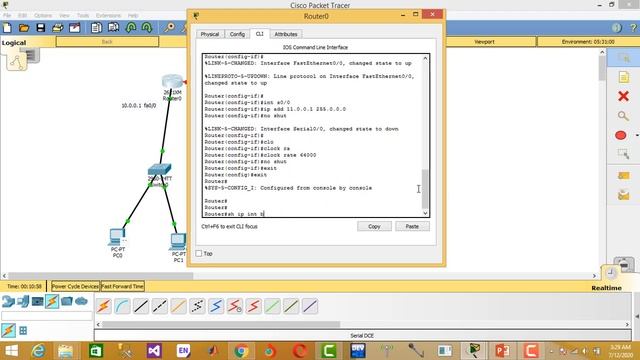Tick the Top checkbox in Router0 window

(x=199, y=253)
